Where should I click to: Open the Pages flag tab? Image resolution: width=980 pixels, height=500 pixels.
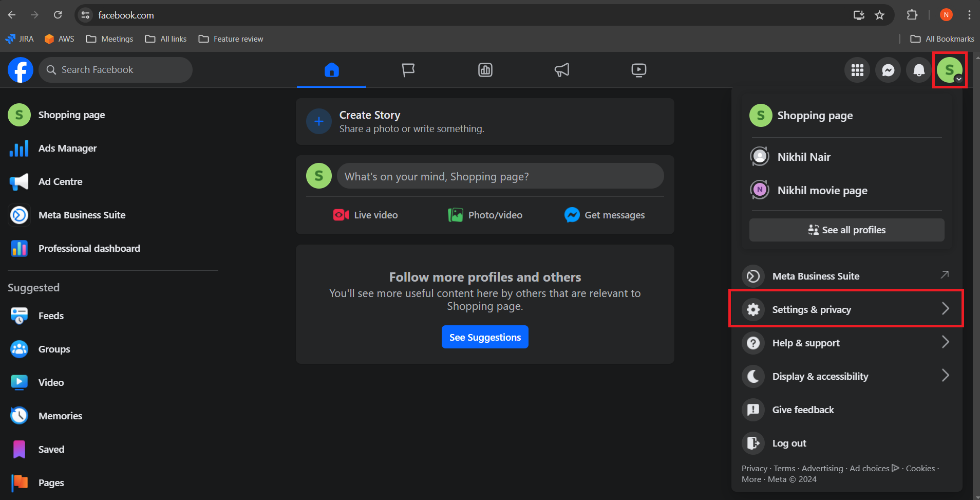(408, 70)
